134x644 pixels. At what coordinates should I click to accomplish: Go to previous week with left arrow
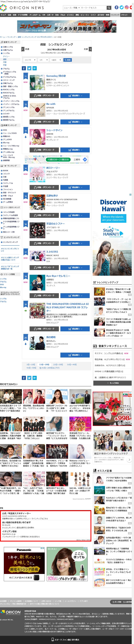point(23,49)
